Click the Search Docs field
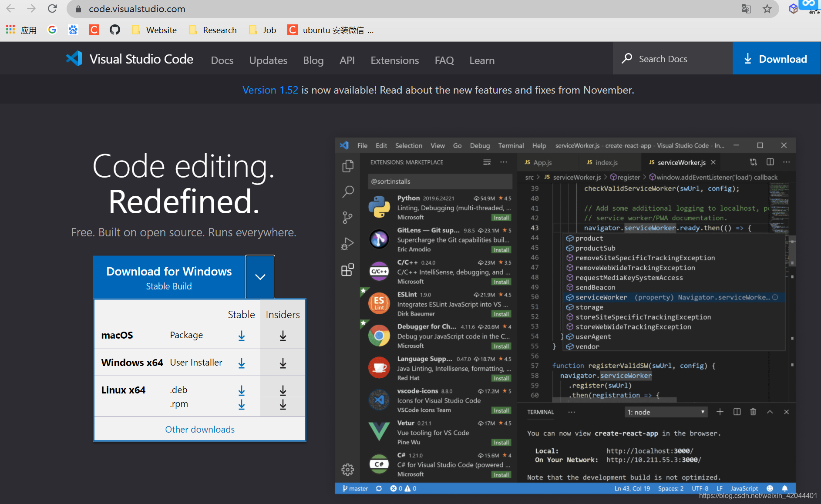821x504 pixels. pyautogui.click(x=673, y=58)
